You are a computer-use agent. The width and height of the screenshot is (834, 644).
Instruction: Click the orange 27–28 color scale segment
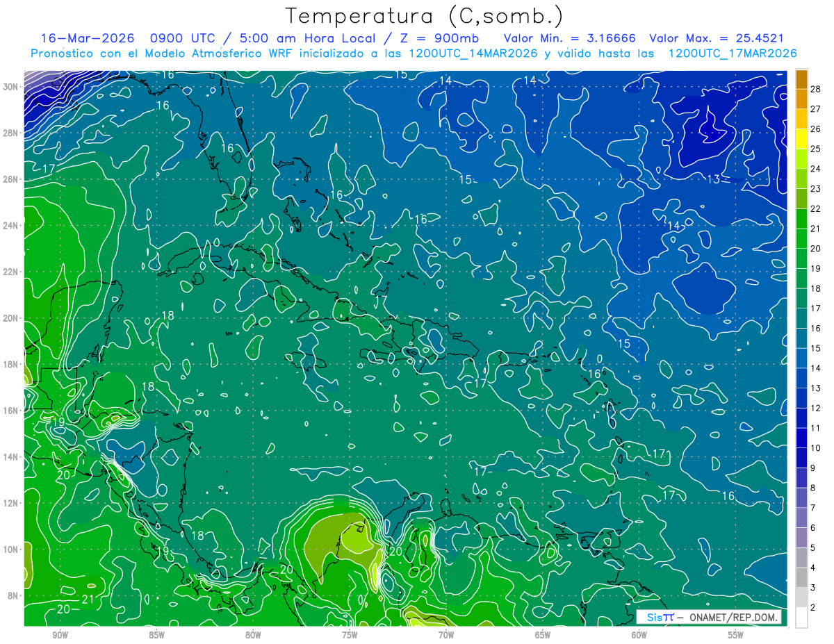[801, 99]
